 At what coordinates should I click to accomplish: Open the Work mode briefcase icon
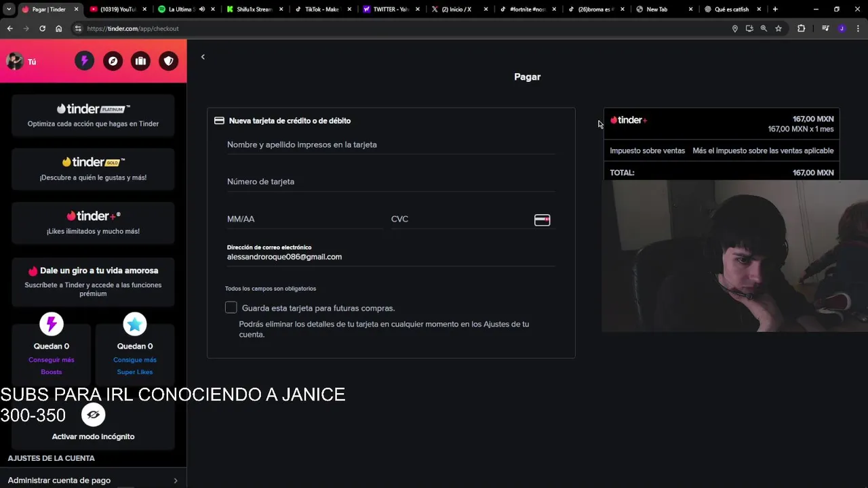(x=140, y=61)
